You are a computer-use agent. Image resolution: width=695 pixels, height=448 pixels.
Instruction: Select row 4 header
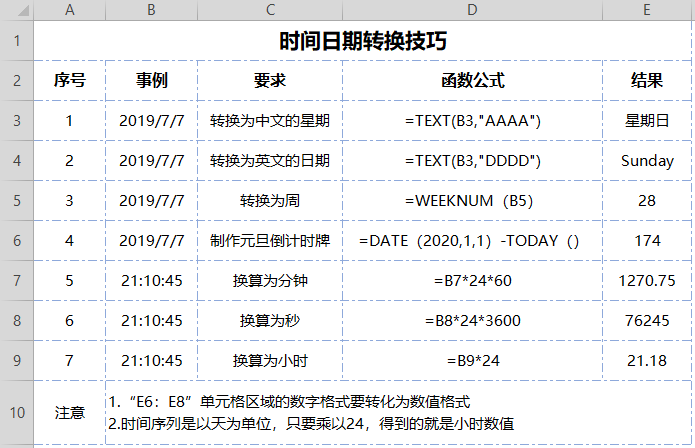click(x=17, y=160)
